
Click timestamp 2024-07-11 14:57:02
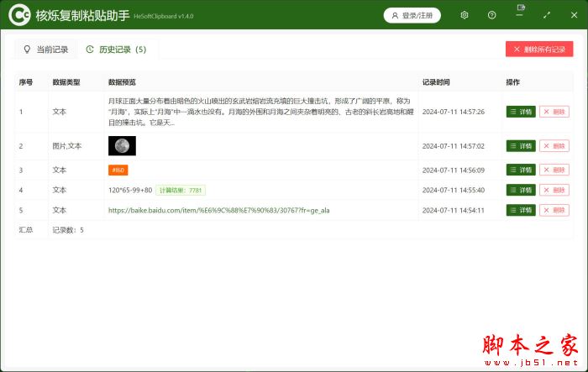[x=454, y=146]
